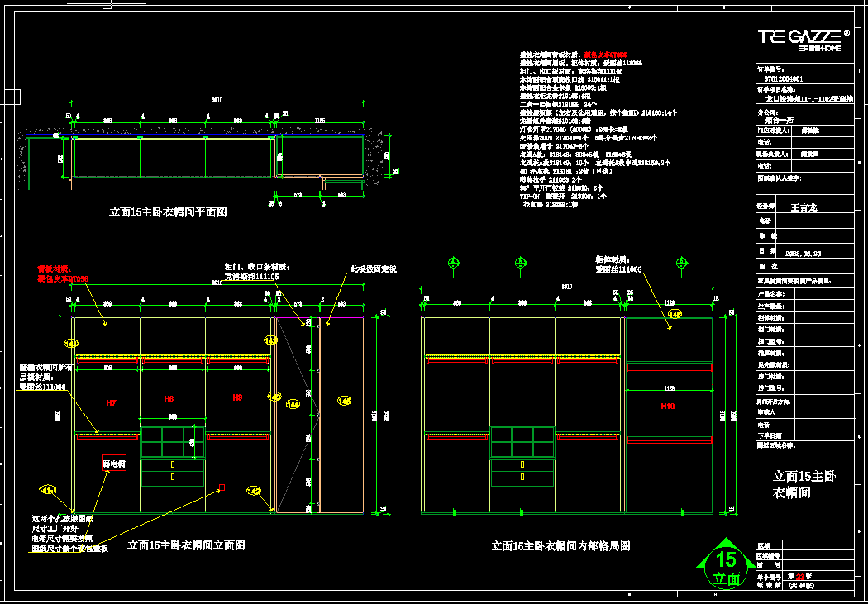Select '柜体材质:' note above interior layout
This screenshot has height=604, width=868.
point(613,259)
